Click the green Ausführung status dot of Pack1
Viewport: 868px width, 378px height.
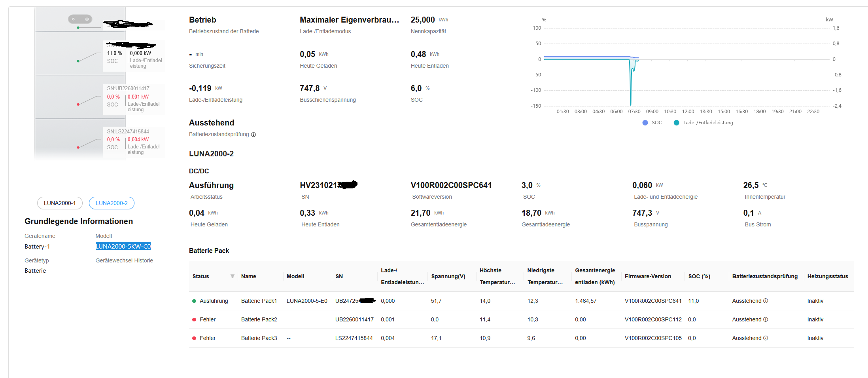(194, 301)
